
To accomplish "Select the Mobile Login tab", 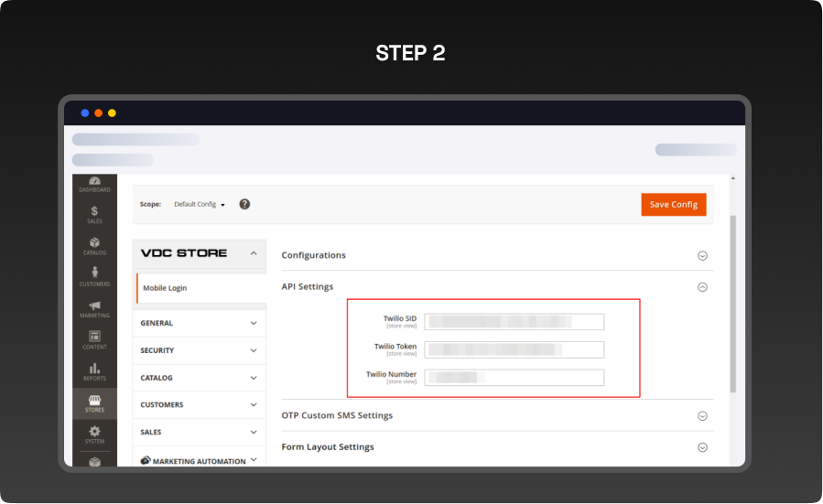I will click(x=165, y=288).
